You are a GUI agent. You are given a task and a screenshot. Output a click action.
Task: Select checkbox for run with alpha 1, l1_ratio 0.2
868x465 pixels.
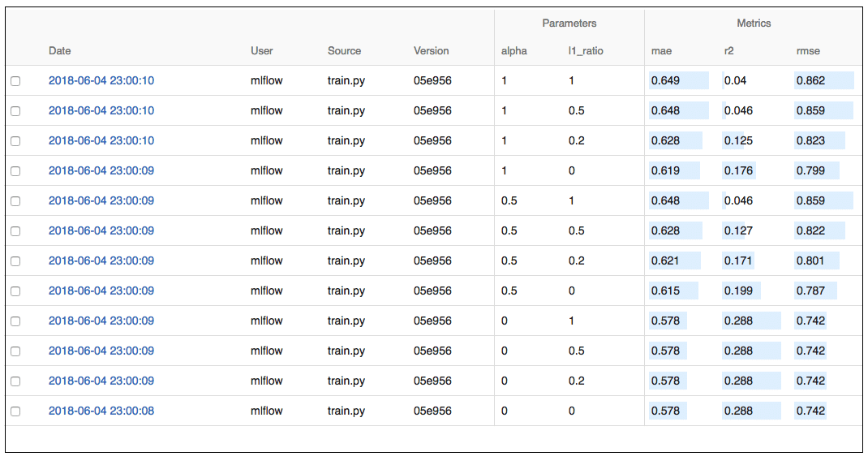[15, 141]
